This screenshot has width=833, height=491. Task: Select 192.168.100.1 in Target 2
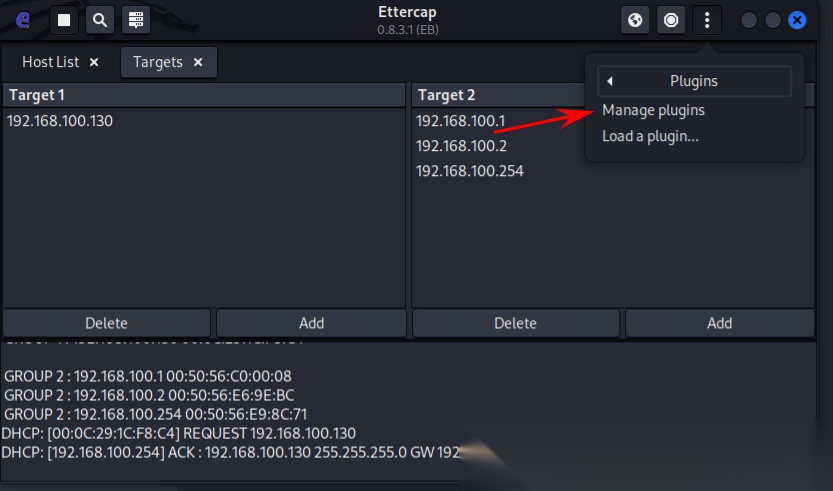[460, 121]
